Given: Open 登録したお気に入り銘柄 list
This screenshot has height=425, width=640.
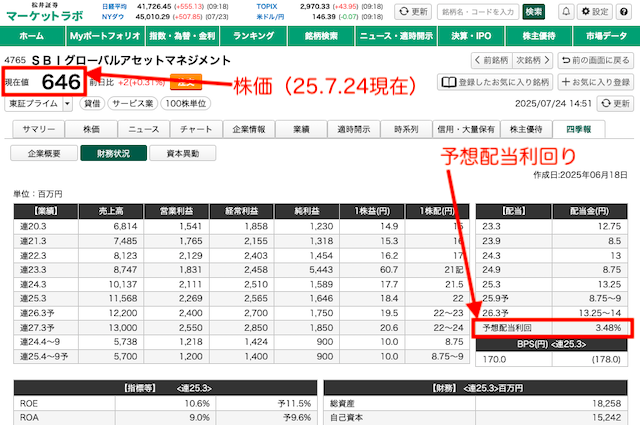Looking at the screenshot, I should 496,82.
